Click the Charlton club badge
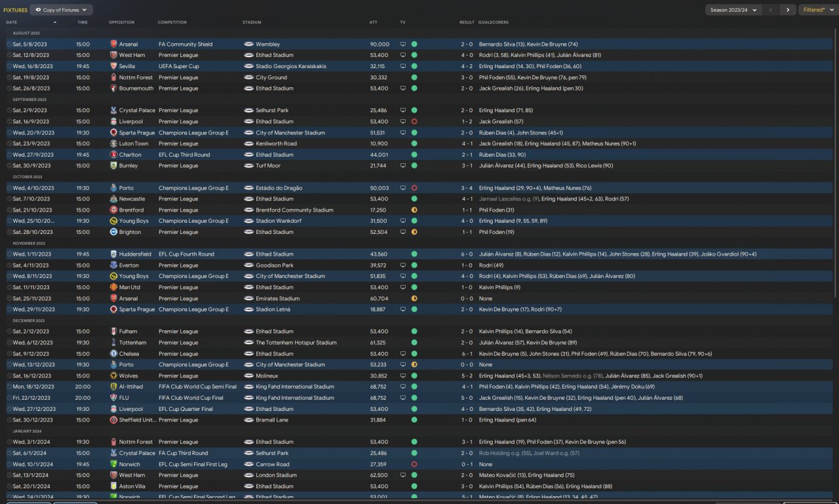Viewport: 839px width, 504px height. (x=113, y=155)
